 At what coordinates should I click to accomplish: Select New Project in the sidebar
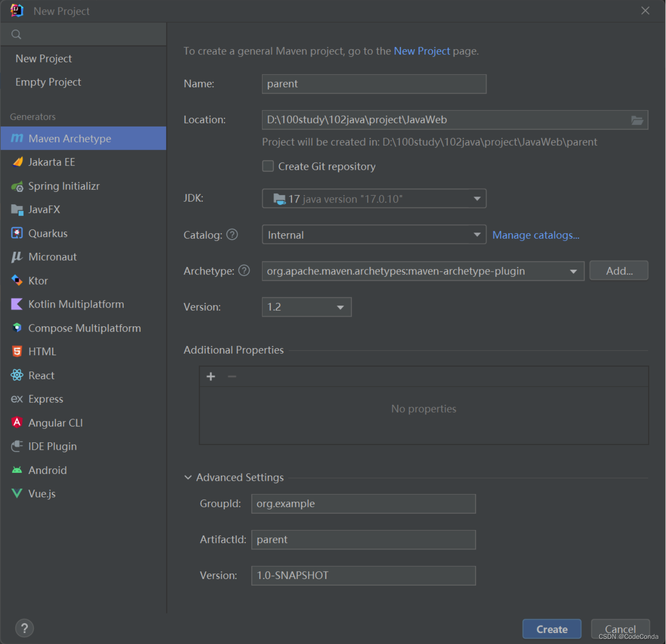pyautogui.click(x=44, y=58)
